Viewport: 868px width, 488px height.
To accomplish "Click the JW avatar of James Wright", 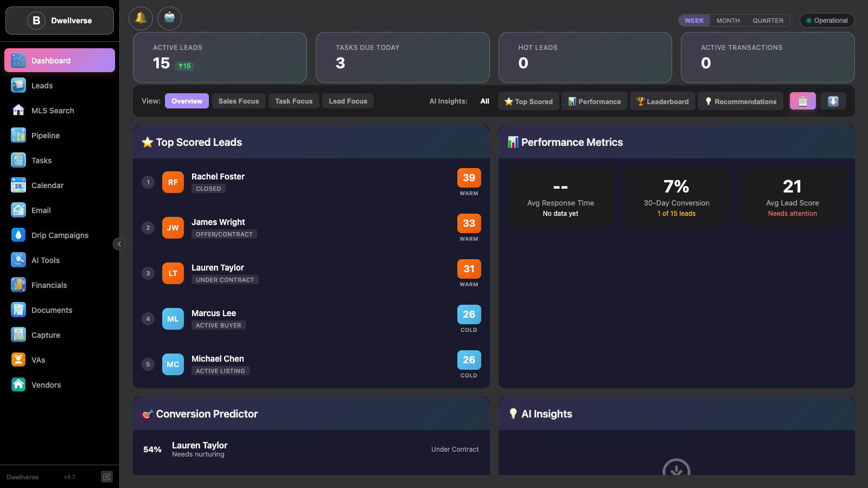I will click(173, 228).
